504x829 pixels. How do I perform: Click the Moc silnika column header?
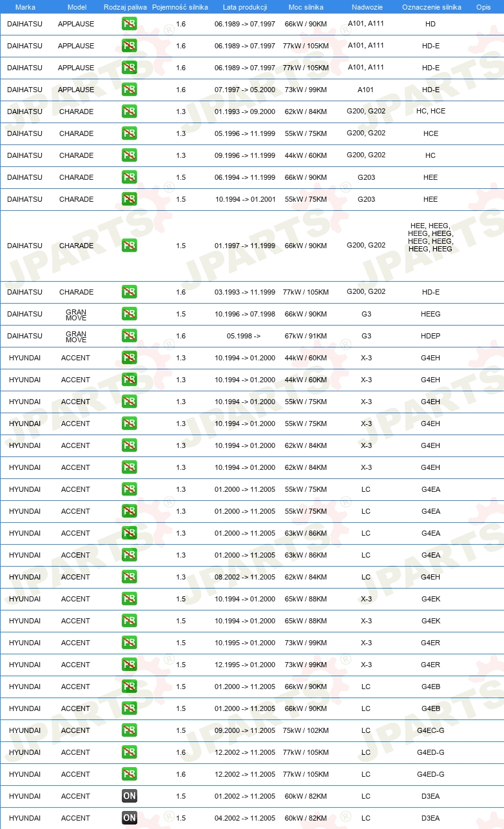pyautogui.click(x=306, y=6)
